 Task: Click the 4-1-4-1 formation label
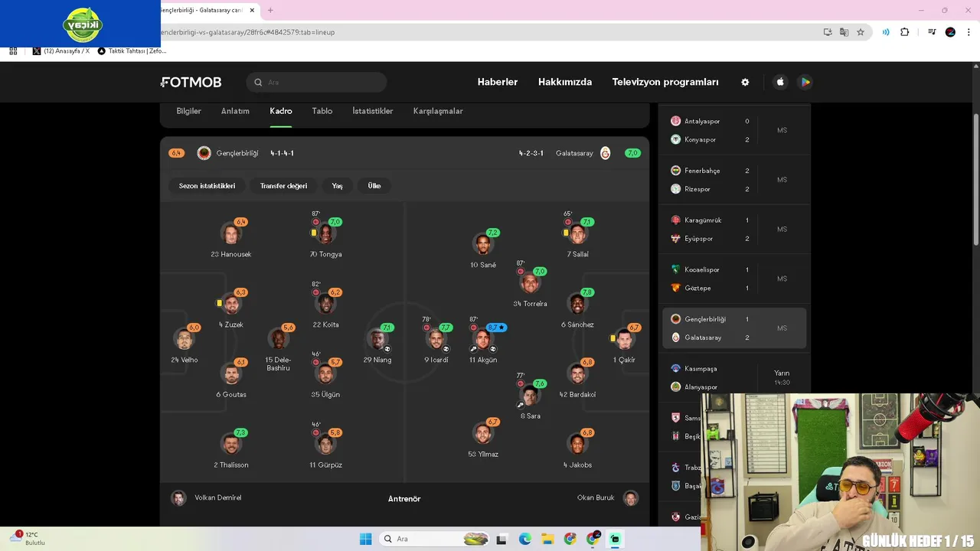282,153
